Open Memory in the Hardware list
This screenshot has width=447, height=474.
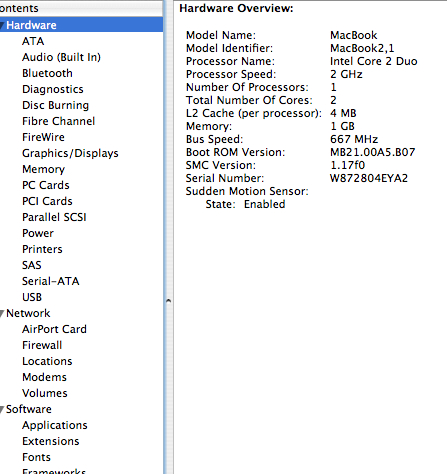[43, 169]
